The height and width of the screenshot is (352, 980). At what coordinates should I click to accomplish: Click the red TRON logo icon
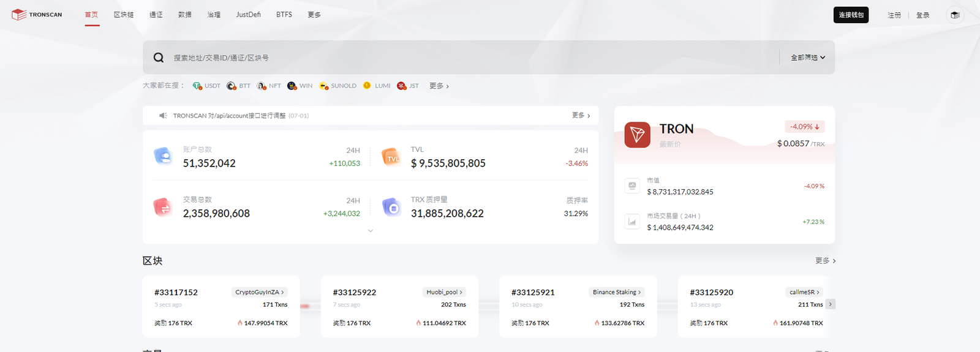(x=637, y=135)
